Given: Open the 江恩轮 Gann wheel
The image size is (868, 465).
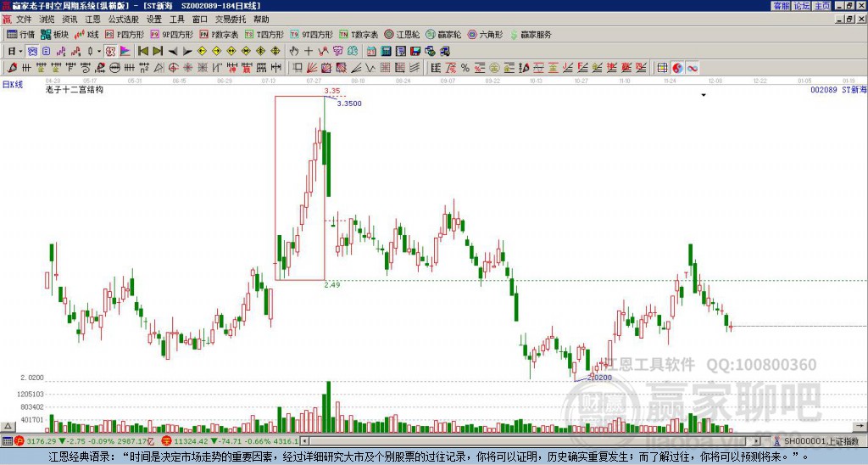Looking at the screenshot, I should (402, 34).
